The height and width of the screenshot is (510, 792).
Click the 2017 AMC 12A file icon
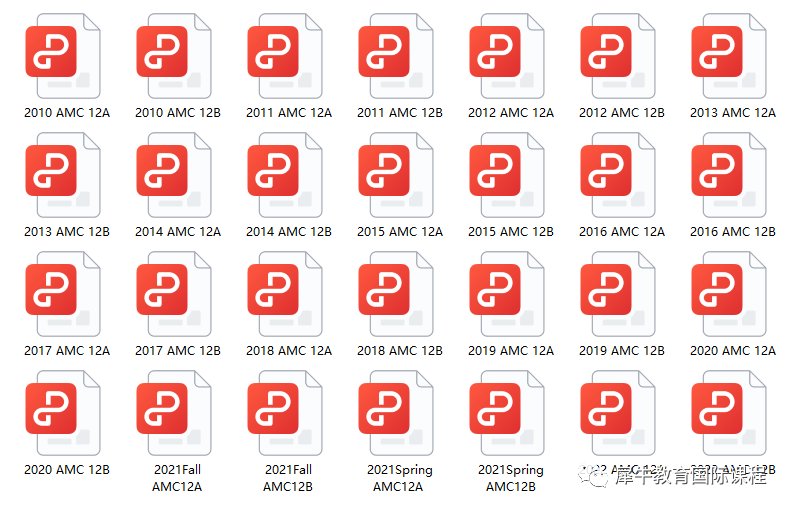tap(62, 291)
